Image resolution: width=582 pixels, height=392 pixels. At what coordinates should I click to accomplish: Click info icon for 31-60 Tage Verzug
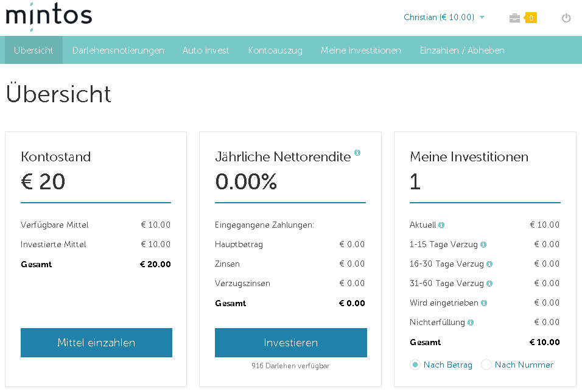(x=489, y=284)
